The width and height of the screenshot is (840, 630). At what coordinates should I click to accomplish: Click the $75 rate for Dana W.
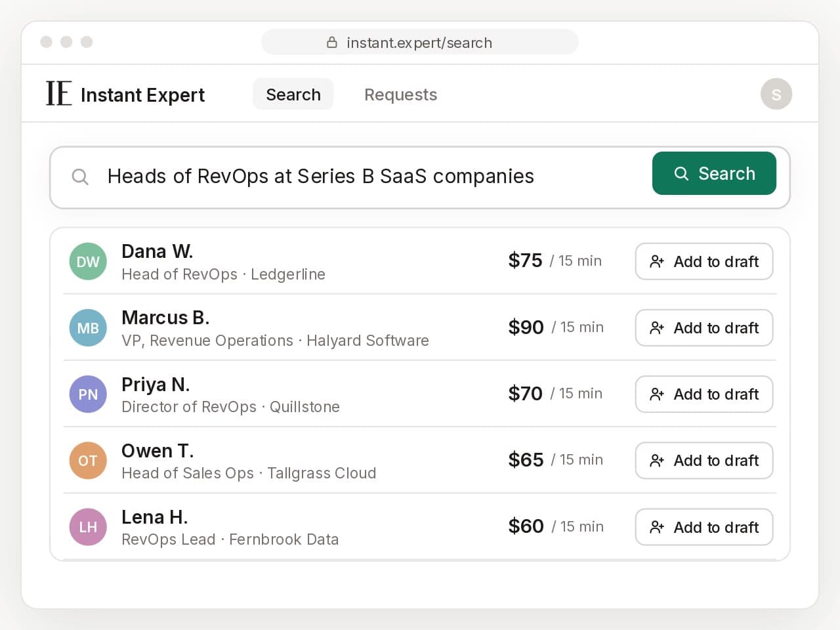point(525,261)
